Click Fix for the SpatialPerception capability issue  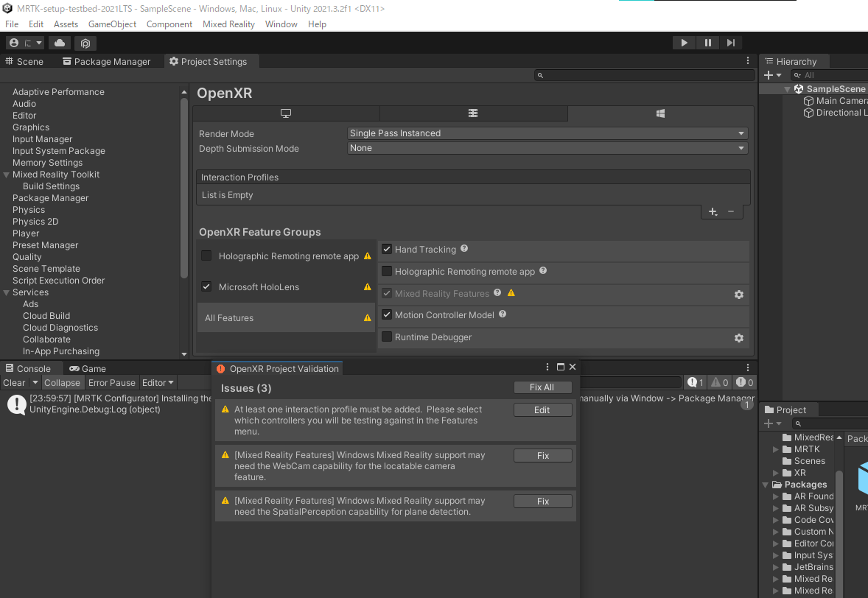[542, 502]
